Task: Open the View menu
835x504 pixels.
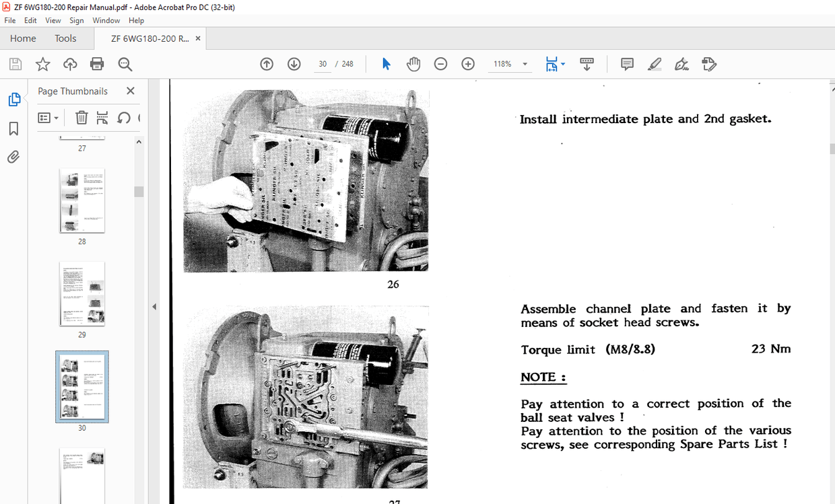Action: tap(53, 20)
